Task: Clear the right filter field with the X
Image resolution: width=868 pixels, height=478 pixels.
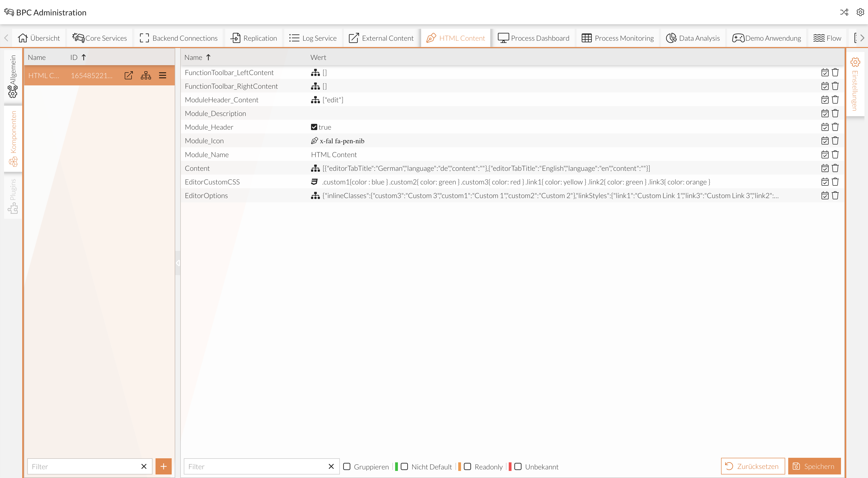Action: pyautogui.click(x=331, y=467)
